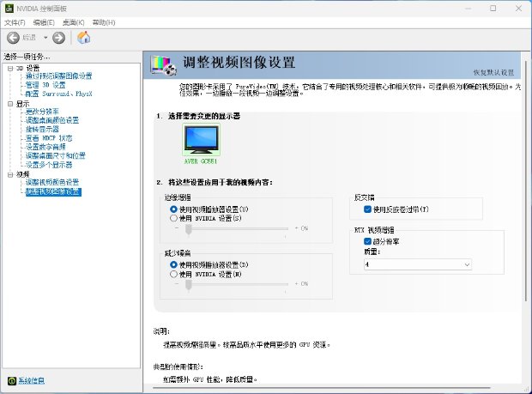Minimize the NVIDIA control panel window
Viewport: 532px width, 394px height.
pos(469,8)
